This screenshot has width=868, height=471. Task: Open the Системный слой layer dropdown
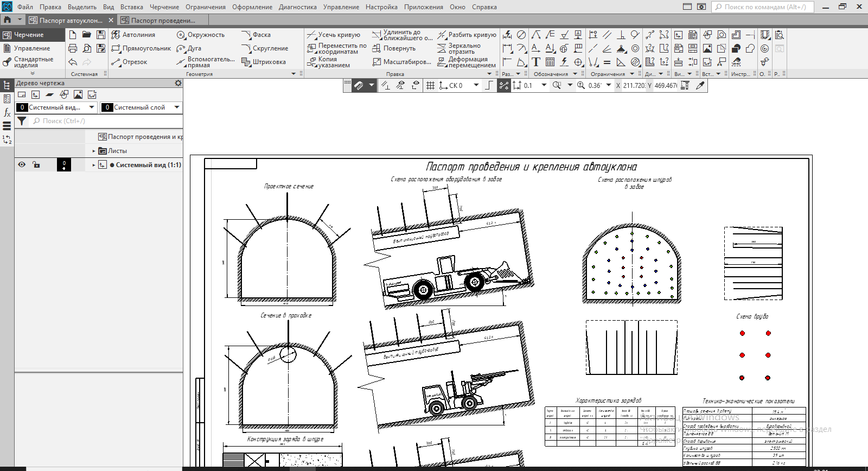[177, 107]
